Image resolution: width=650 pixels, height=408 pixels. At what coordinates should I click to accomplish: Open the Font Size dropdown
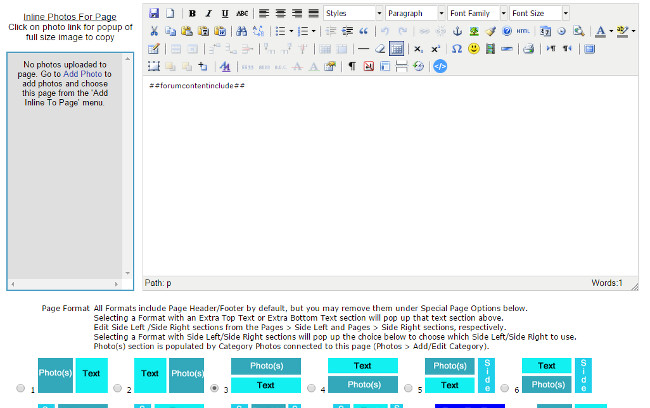(x=539, y=13)
